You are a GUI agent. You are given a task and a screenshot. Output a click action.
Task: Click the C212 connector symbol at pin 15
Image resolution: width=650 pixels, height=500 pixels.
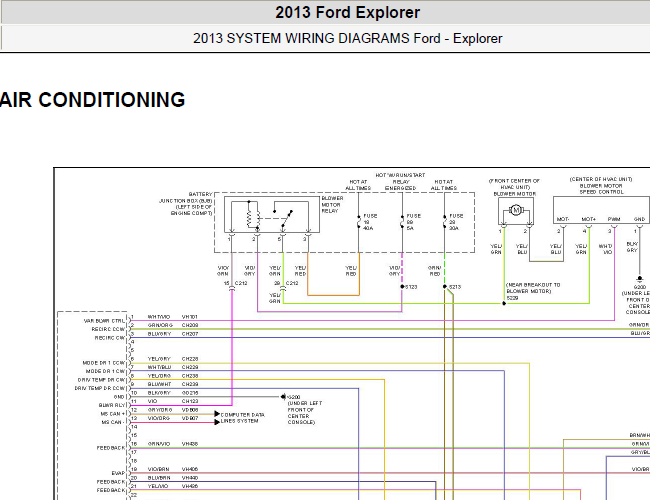pos(232,289)
